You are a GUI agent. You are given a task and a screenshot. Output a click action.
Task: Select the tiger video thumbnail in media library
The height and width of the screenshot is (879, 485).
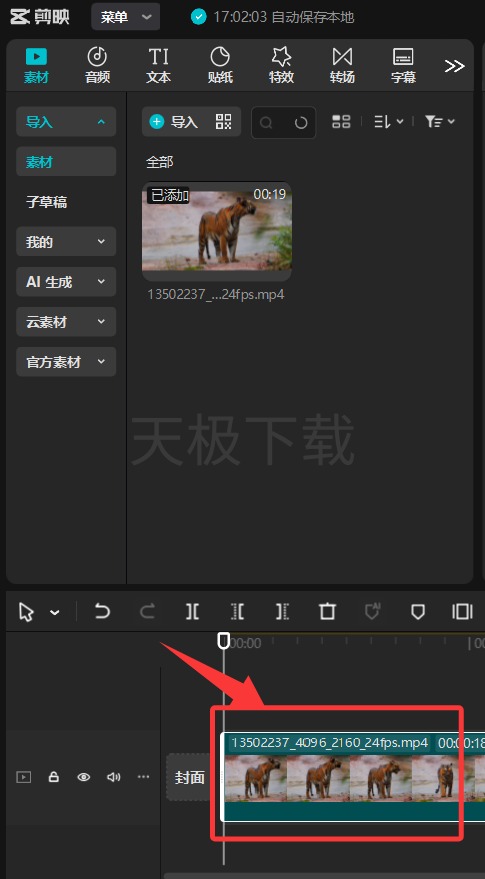(x=217, y=231)
